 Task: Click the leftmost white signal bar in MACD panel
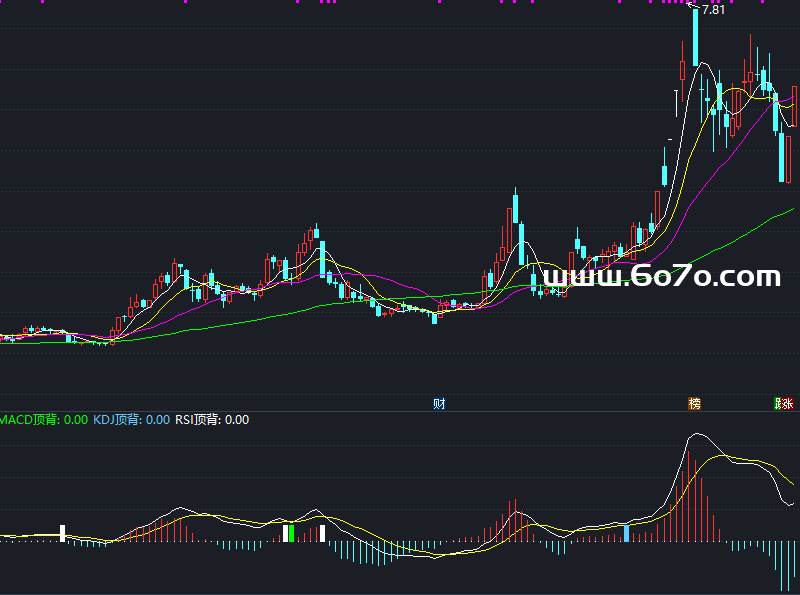pyautogui.click(x=63, y=533)
